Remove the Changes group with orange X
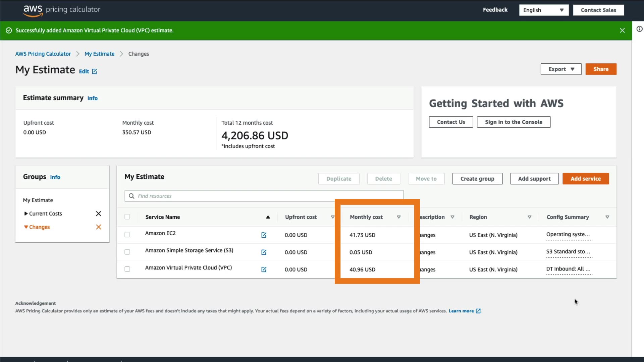 pos(98,227)
